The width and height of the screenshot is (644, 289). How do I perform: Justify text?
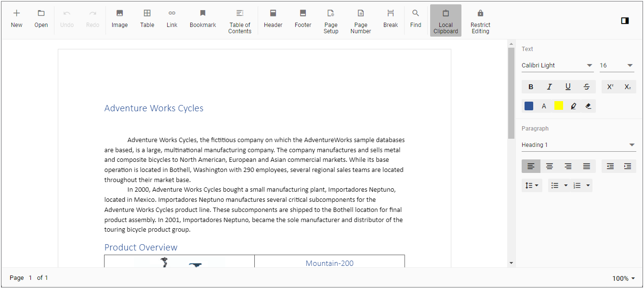(x=587, y=166)
